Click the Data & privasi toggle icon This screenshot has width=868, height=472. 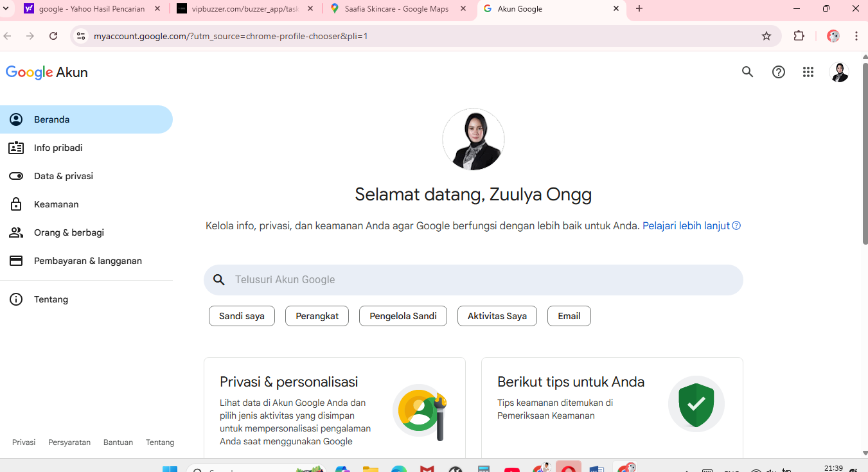coord(16,176)
